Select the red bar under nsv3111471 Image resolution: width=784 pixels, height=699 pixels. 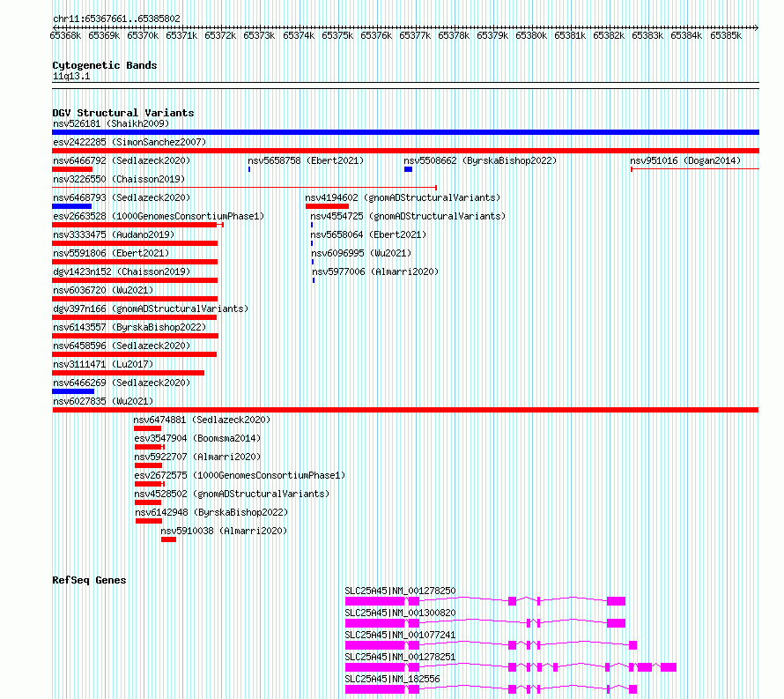click(x=128, y=373)
